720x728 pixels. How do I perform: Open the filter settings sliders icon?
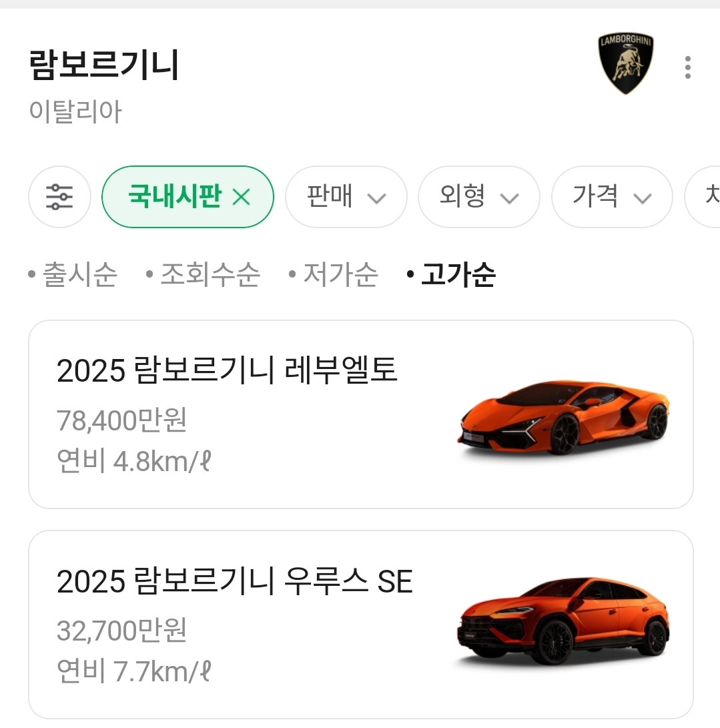59,197
